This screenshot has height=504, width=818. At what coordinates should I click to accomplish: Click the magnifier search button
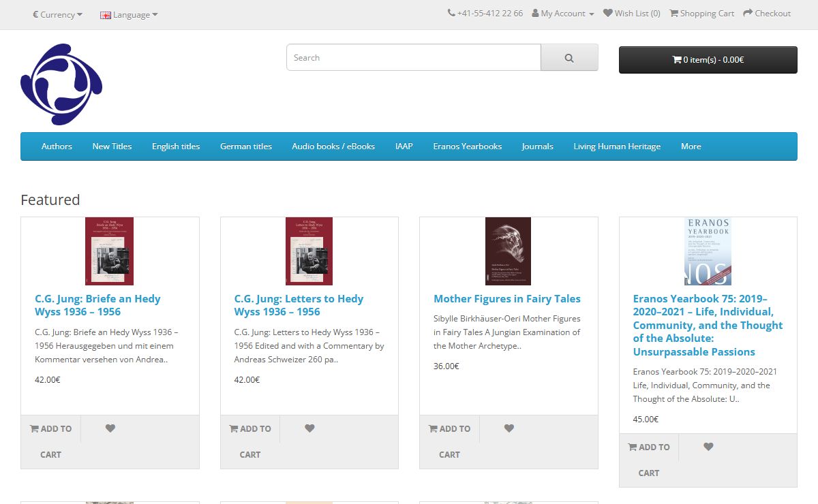(x=569, y=58)
